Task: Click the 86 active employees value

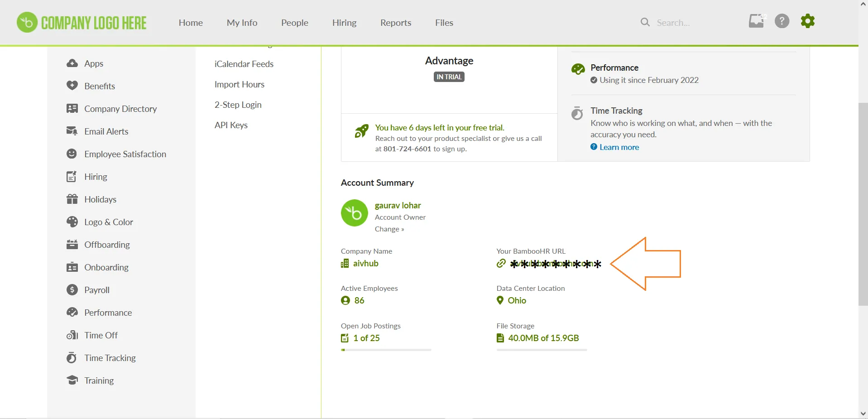Action: point(360,300)
